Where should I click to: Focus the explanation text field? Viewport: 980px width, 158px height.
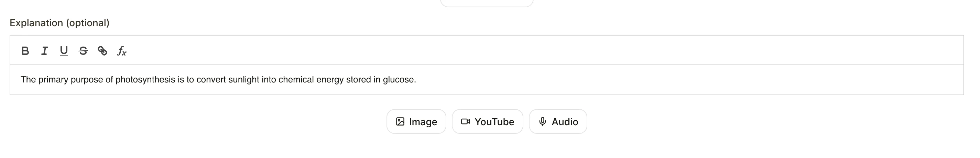pyautogui.click(x=487, y=80)
